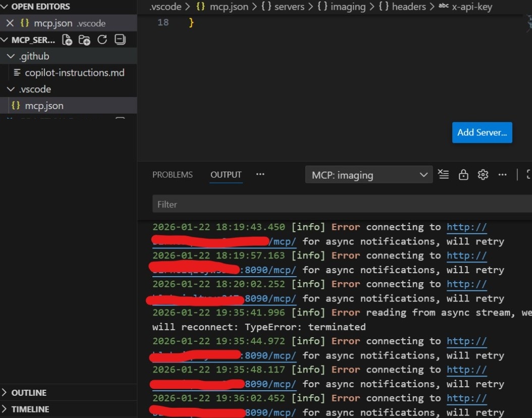Collapse the .github folder
This screenshot has height=418, width=532.
(x=11, y=56)
